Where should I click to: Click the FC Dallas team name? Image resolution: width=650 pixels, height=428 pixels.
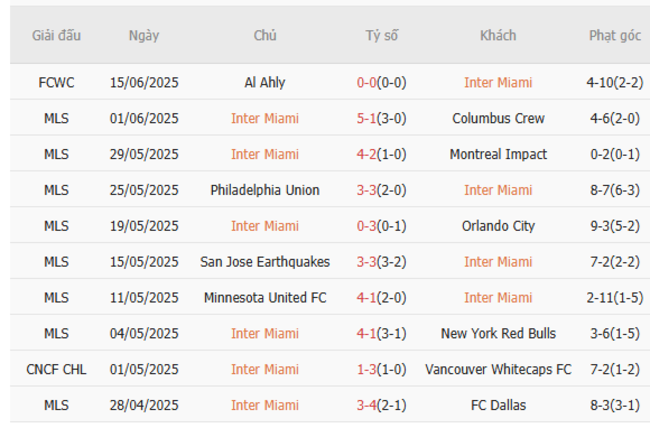(498, 405)
